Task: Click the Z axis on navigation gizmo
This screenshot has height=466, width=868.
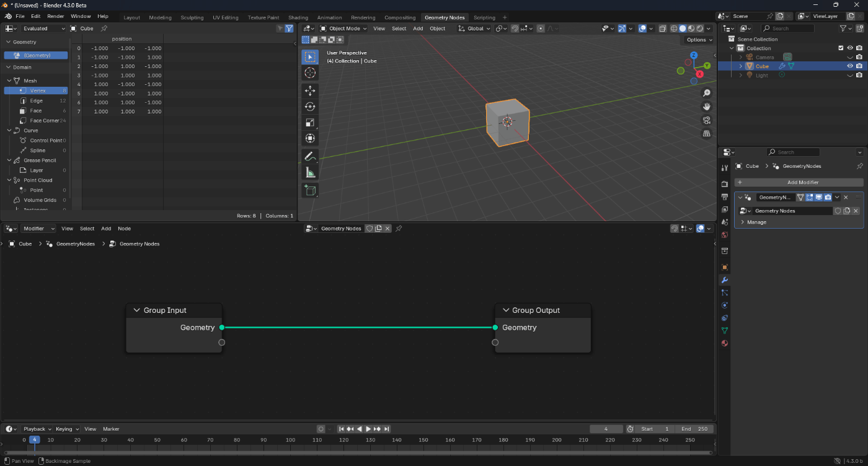Action: 694,55
